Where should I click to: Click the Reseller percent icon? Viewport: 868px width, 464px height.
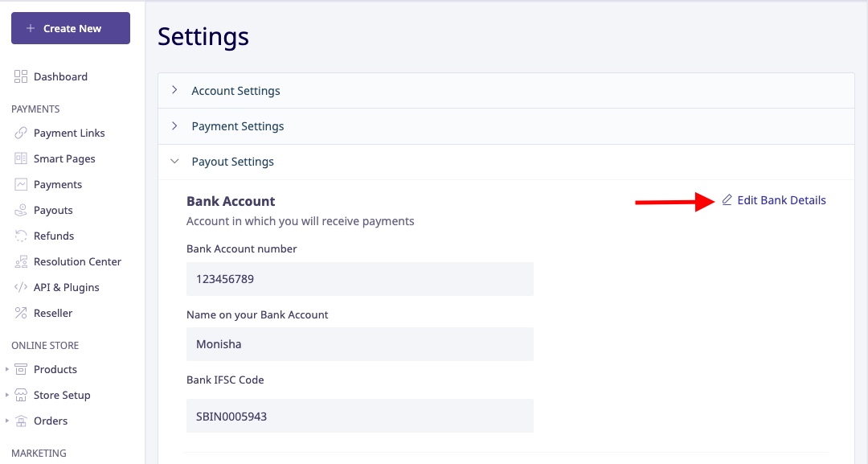20,313
